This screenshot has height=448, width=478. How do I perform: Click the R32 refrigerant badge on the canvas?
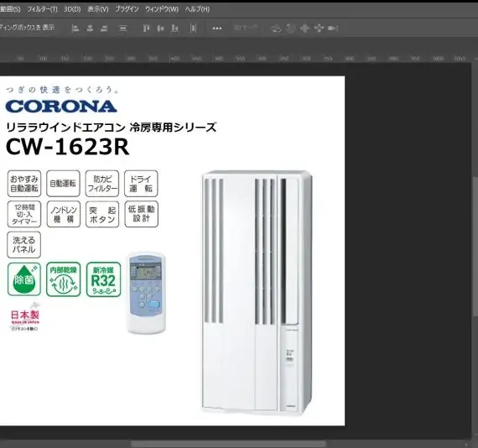[104, 279]
